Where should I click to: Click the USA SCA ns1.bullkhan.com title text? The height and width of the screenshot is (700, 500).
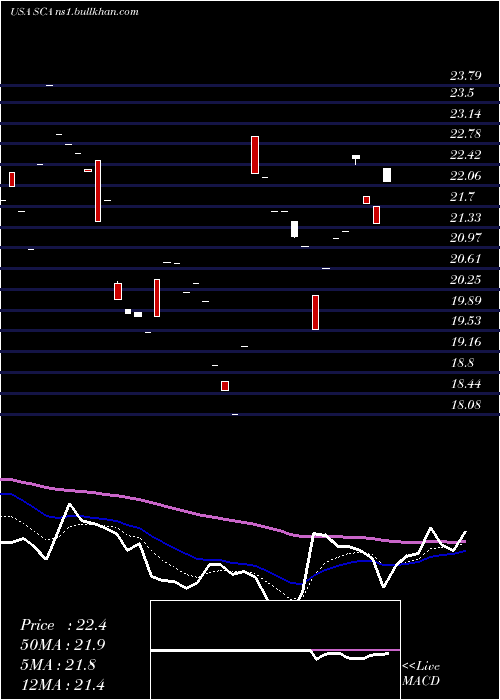pyautogui.click(x=74, y=12)
